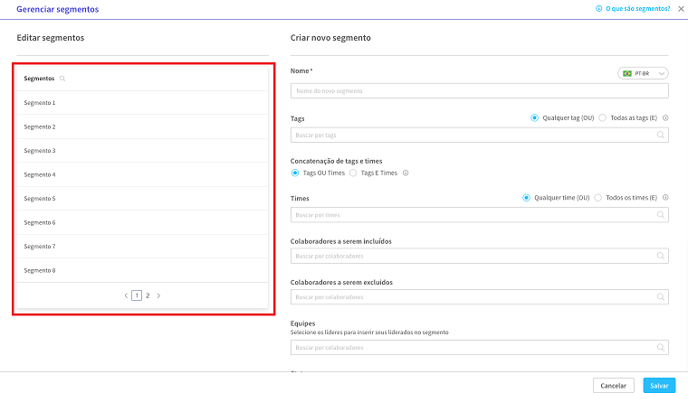
Task: Focus the Equipes search field
Action: [479, 347]
